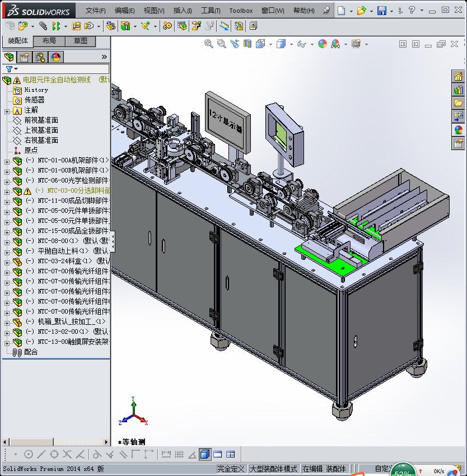Click the Move Component icon

click(88, 26)
